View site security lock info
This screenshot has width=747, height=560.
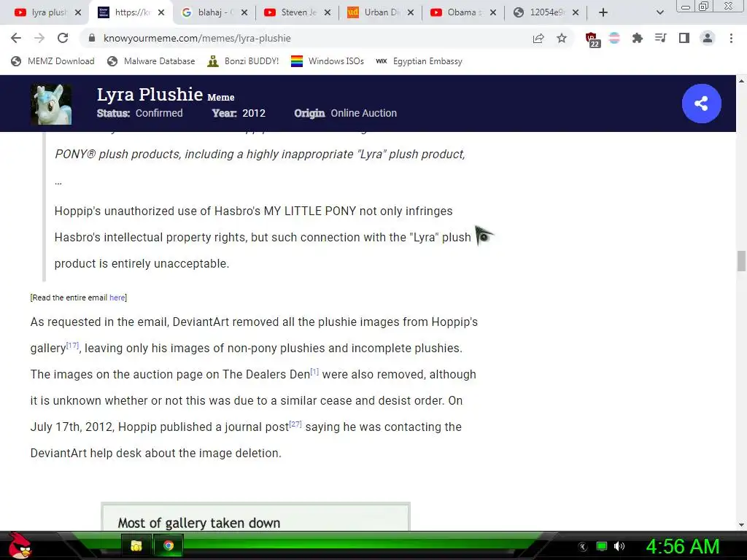click(92, 38)
